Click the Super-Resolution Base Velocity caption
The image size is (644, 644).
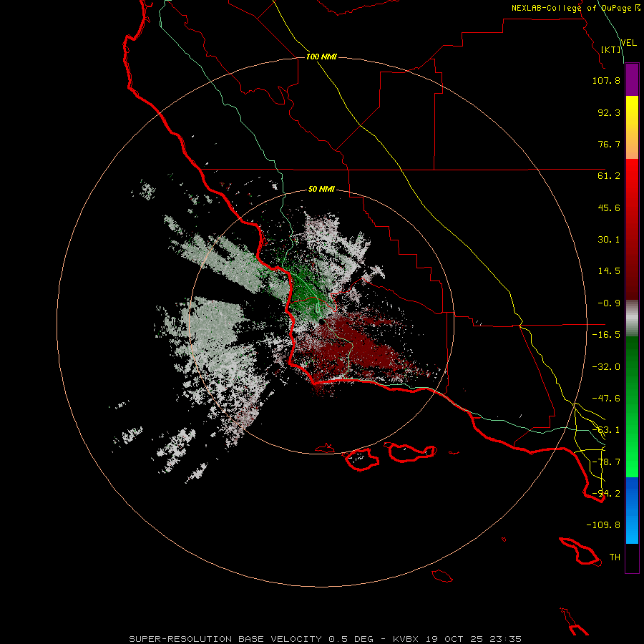point(326,639)
